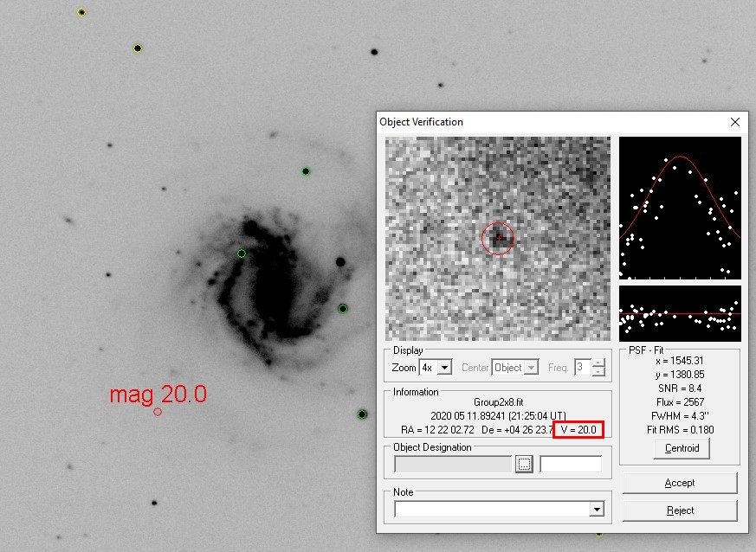Click the highlighted V = 20.0 magnitude value
This screenshot has width=756, height=552.
click(578, 430)
